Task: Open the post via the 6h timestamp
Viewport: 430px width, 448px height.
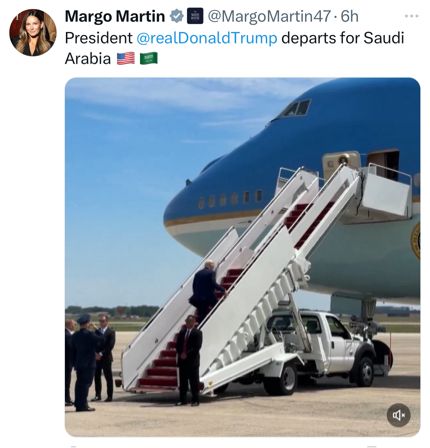Action: [x=350, y=16]
